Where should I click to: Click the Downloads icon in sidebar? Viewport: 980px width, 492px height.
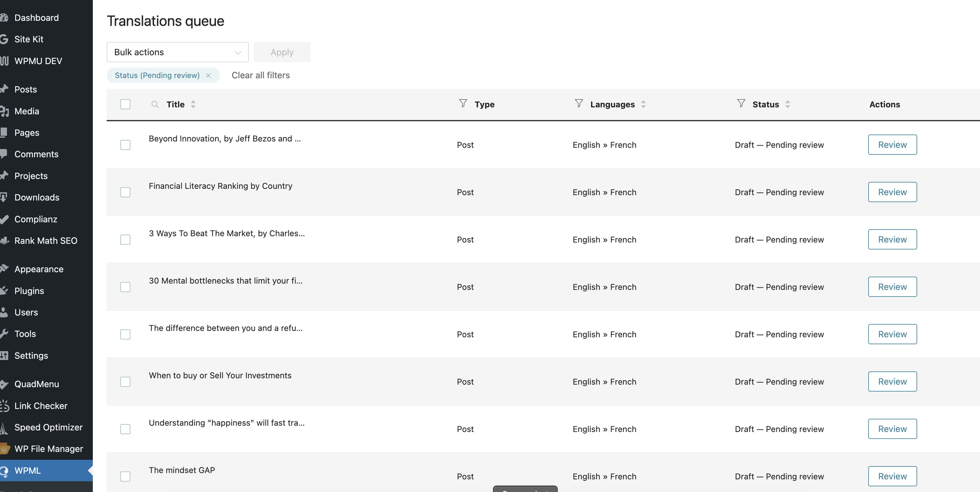pyautogui.click(x=4, y=197)
